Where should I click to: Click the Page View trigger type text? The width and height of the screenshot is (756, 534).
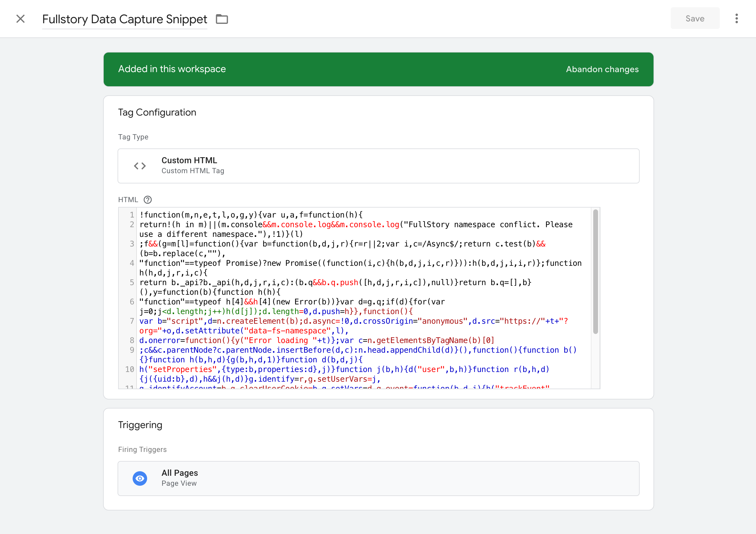[x=179, y=484]
